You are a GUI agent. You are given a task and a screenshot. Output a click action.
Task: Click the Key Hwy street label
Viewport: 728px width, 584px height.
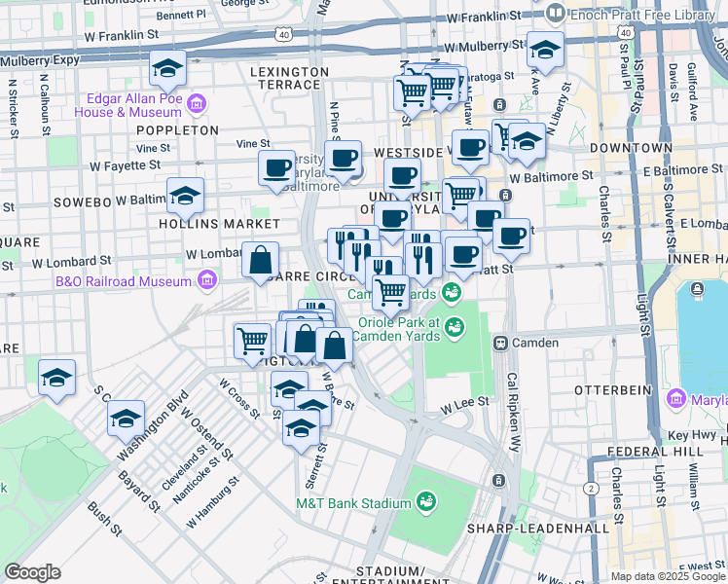(x=692, y=435)
